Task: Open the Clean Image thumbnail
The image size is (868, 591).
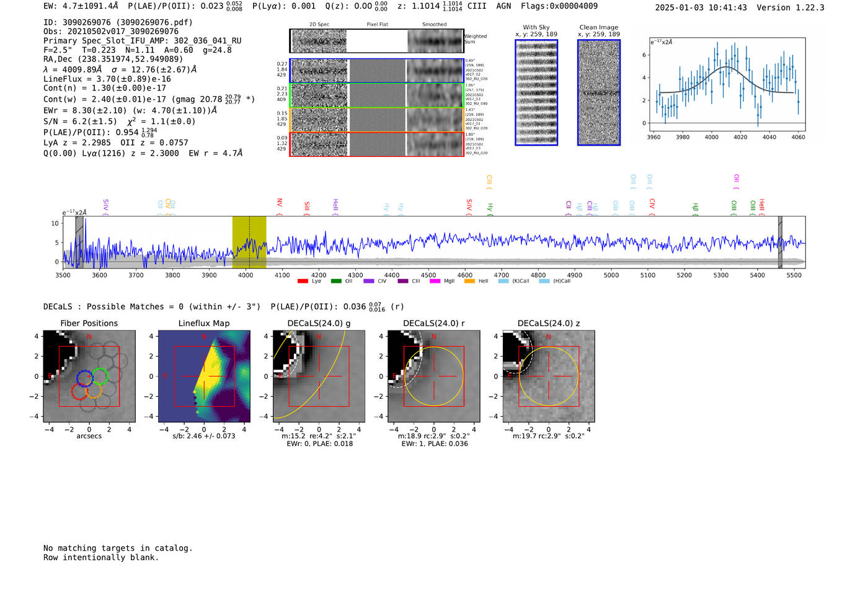Action: pos(599,92)
